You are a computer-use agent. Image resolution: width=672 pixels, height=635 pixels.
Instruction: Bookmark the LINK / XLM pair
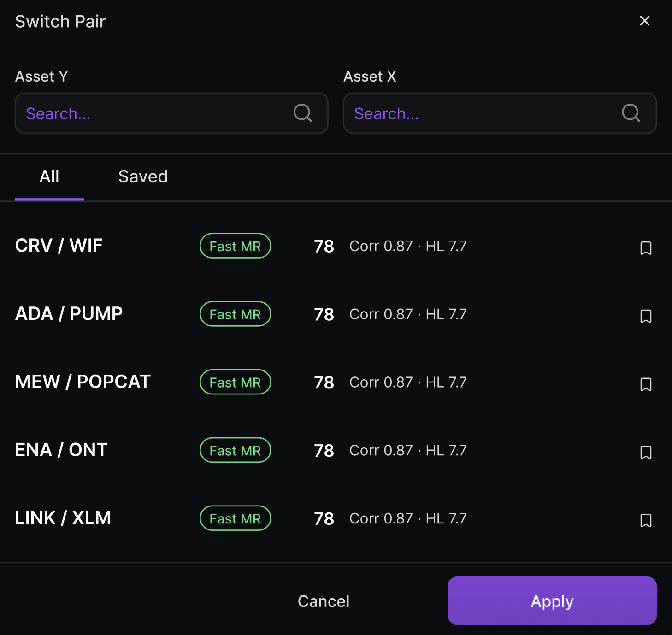(646, 520)
